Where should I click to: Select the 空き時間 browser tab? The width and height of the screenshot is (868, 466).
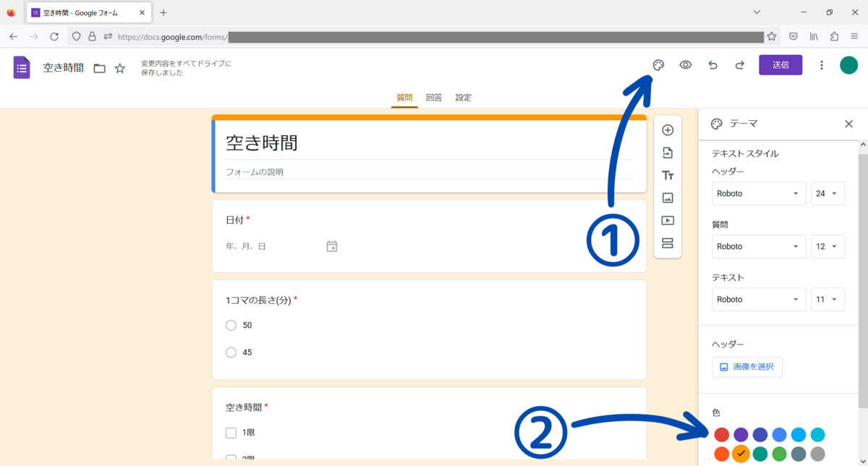(x=88, y=13)
